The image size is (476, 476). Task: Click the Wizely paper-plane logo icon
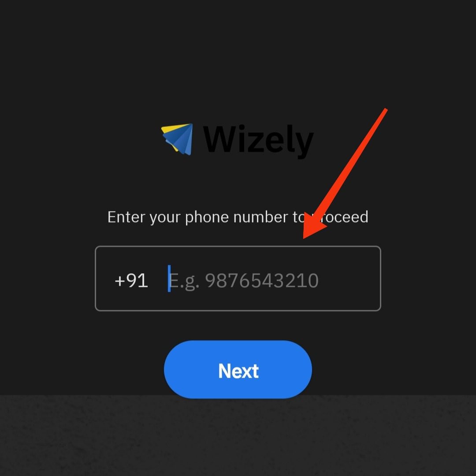click(177, 139)
